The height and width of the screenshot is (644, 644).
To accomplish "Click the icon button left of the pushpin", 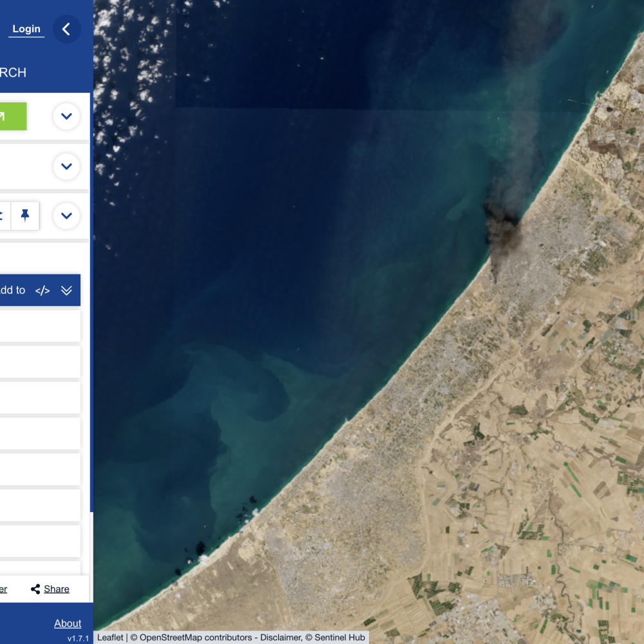I will [3, 215].
